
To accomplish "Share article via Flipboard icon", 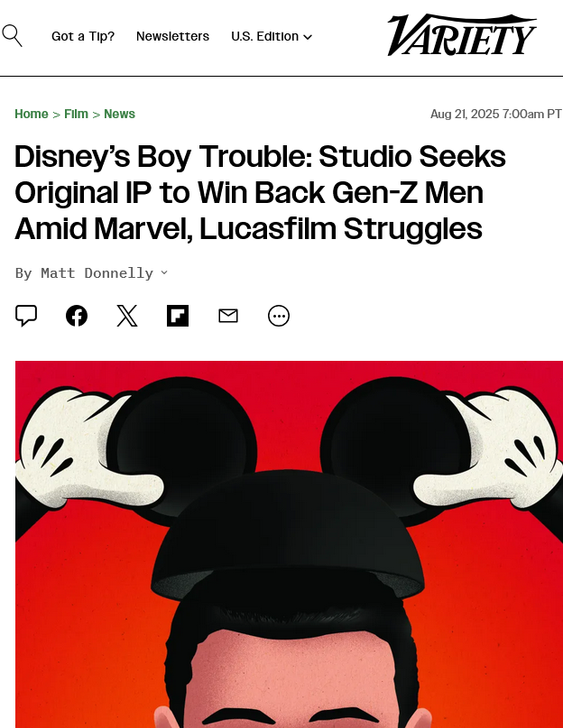I will 178,316.
